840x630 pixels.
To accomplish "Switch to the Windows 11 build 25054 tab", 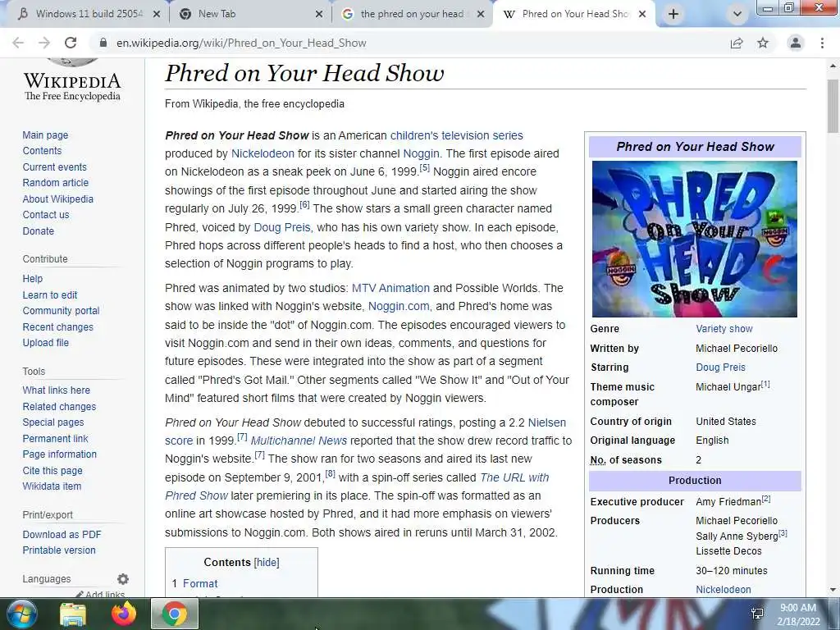I will click(87, 14).
